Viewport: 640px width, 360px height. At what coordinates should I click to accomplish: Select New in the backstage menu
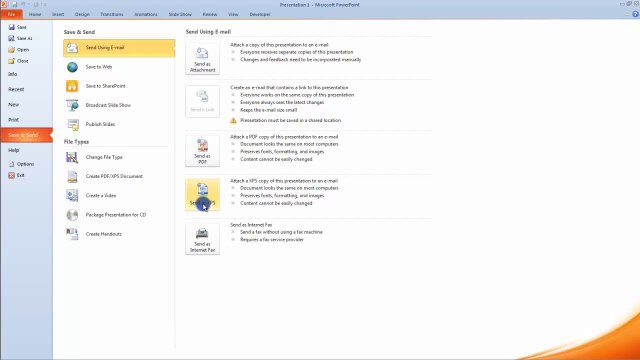13,105
